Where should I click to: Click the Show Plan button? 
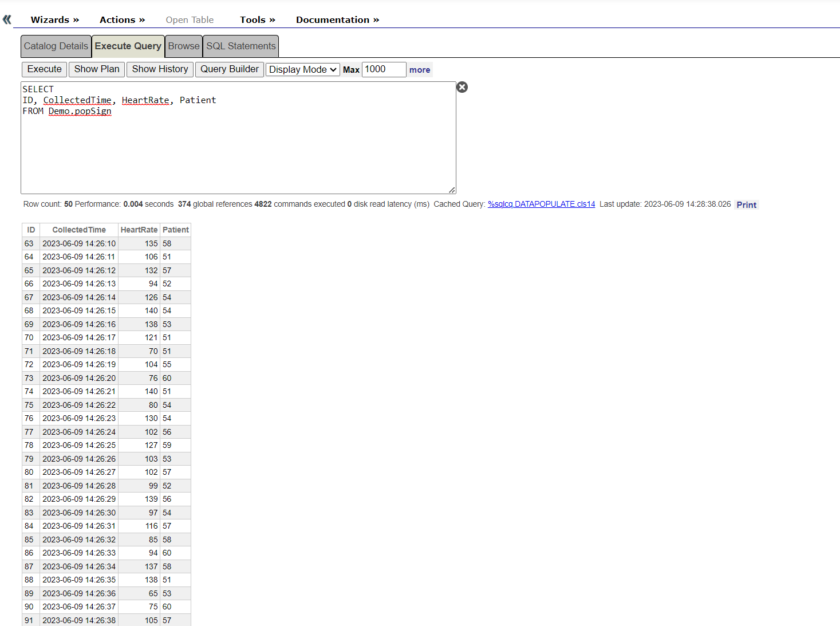[97, 69]
